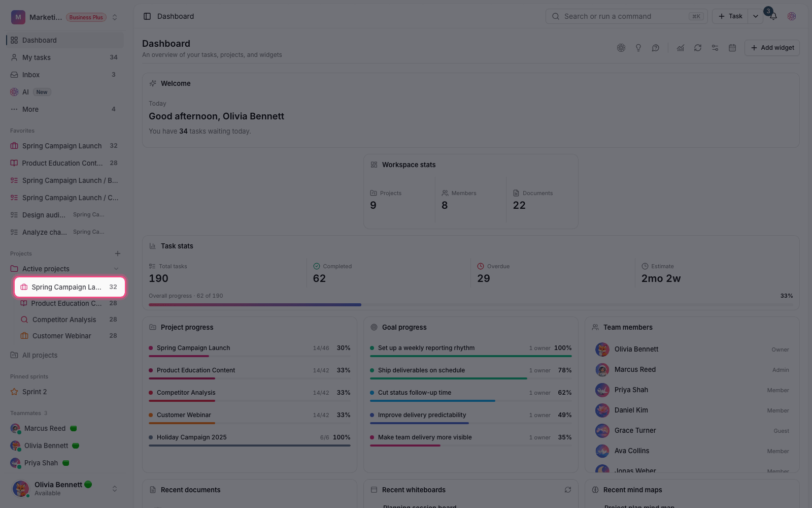The height and width of the screenshot is (508, 812).
Task: Collapse the Active projects folder
Action: [x=116, y=269]
